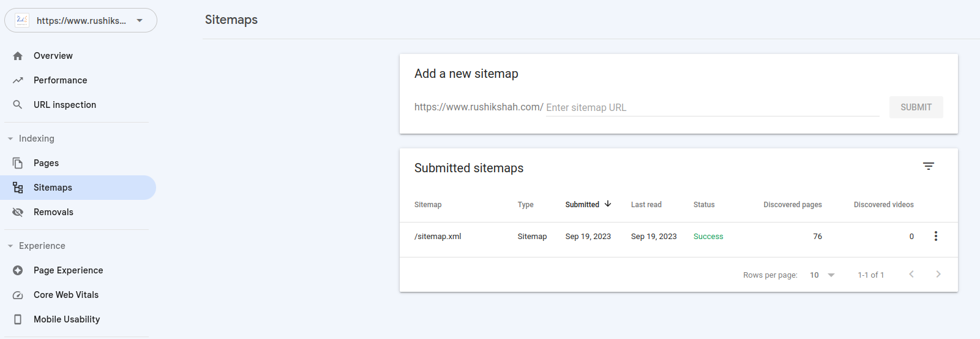This screenshot has height=339, width=980.
Task: Click the Sitemaps page heading
Action: 231,20
